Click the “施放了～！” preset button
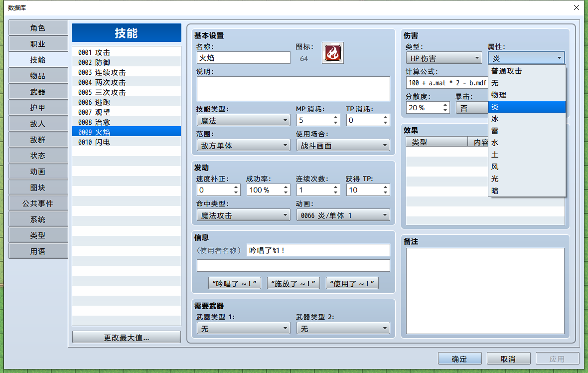Viewport: 588px width, 373px height. pyautogui.click(x=293, y=283)
